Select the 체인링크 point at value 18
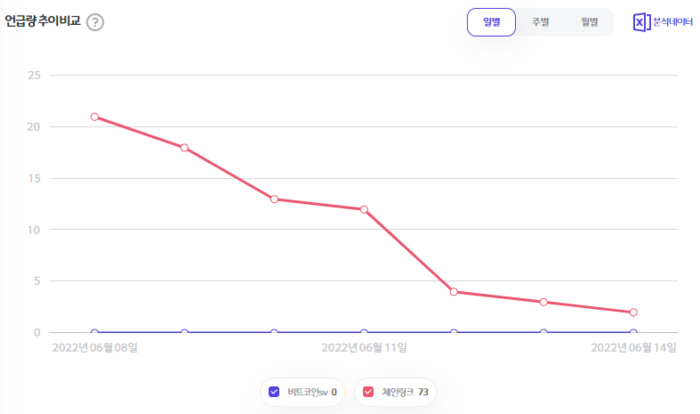 point(184,148)
